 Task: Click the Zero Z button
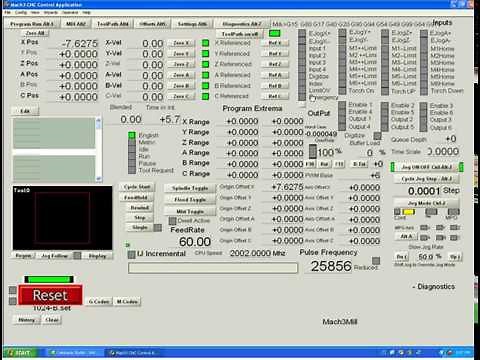181,64
